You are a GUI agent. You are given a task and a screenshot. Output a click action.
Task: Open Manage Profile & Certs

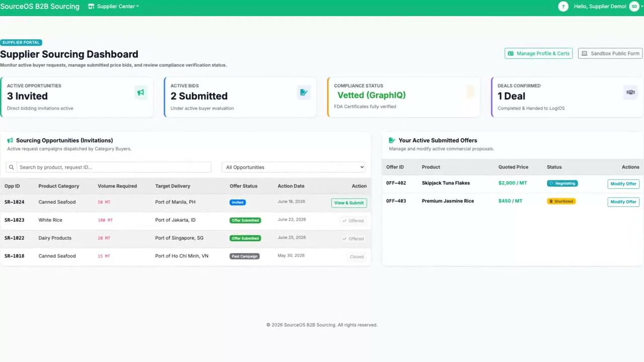(538, 53)
